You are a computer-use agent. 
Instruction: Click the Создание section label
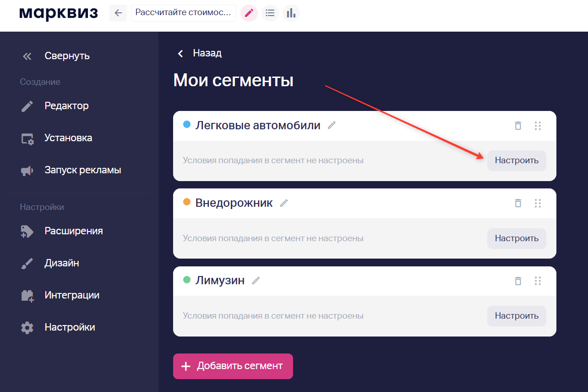(x=40, y=82)
